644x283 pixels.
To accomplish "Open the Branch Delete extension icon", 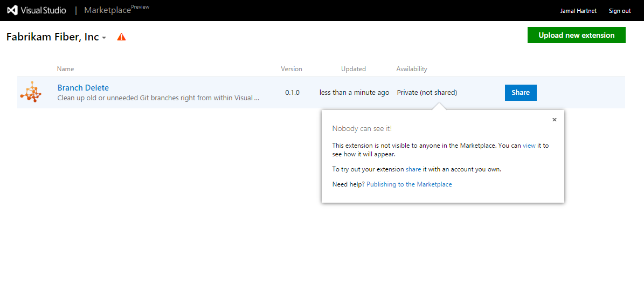I will point(31,92).
